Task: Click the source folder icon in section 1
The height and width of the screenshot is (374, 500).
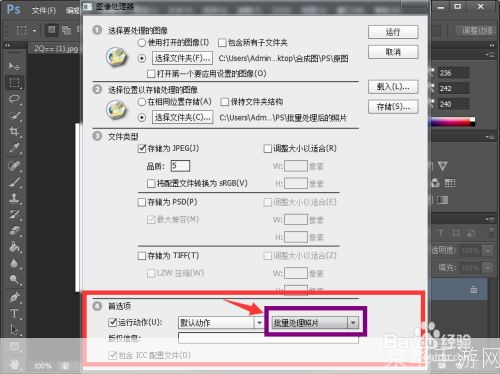Action: 116,56
